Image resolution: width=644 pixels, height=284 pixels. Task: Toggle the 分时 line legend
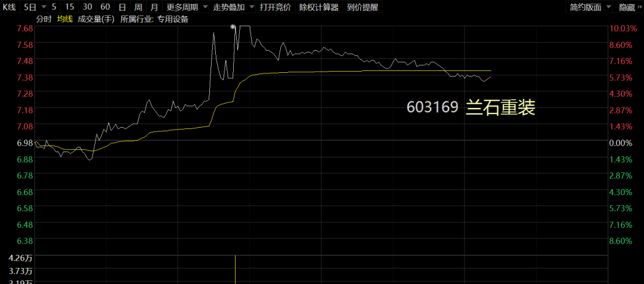click(44, 19)
